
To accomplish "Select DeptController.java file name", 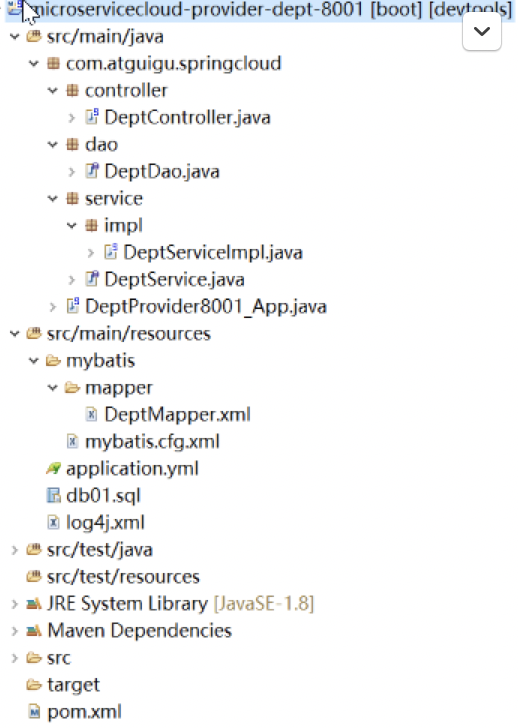I will 188,117.
